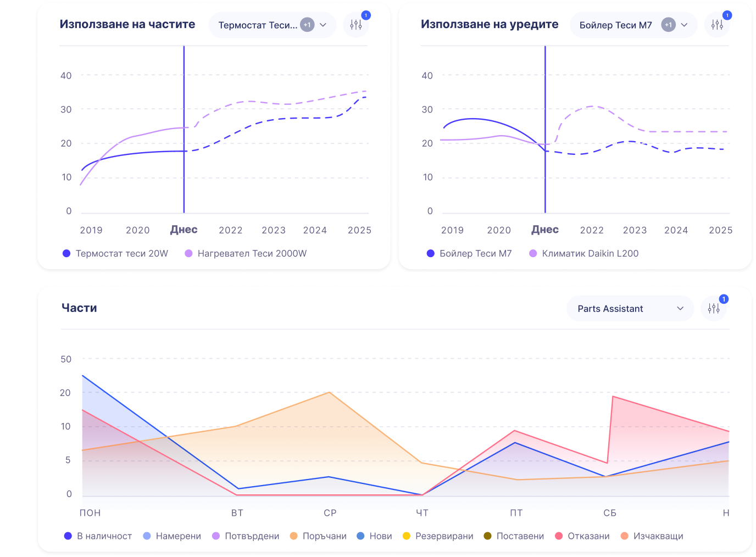Toggle Потвърдени legend series
This screenshot has height=557, width=756.
[x=246, y=536]
